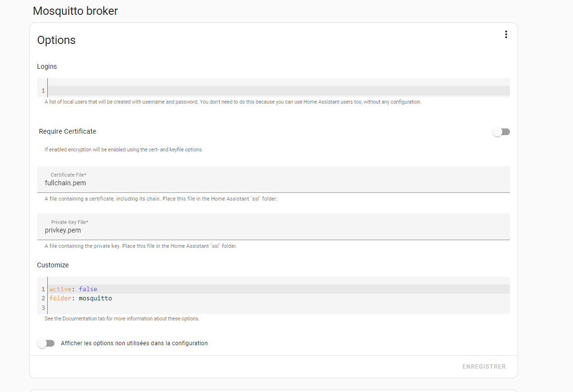Toggle the Require Certificate switch
The height and width of the screenshot is (392, 573).
coord(501,132)
